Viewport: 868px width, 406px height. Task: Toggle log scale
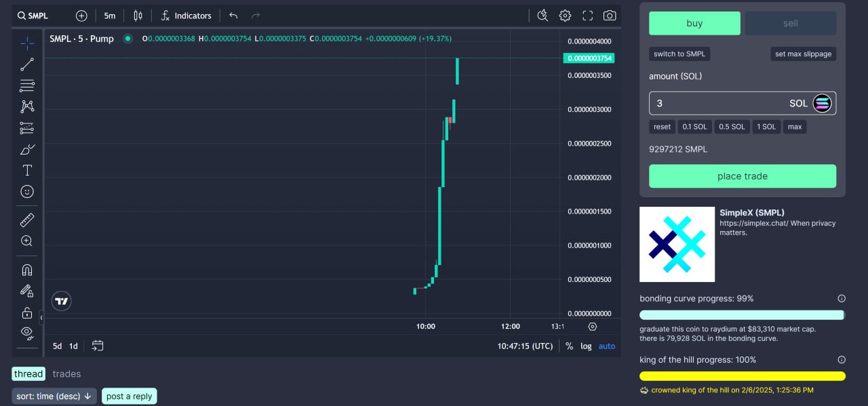[586, 346]
